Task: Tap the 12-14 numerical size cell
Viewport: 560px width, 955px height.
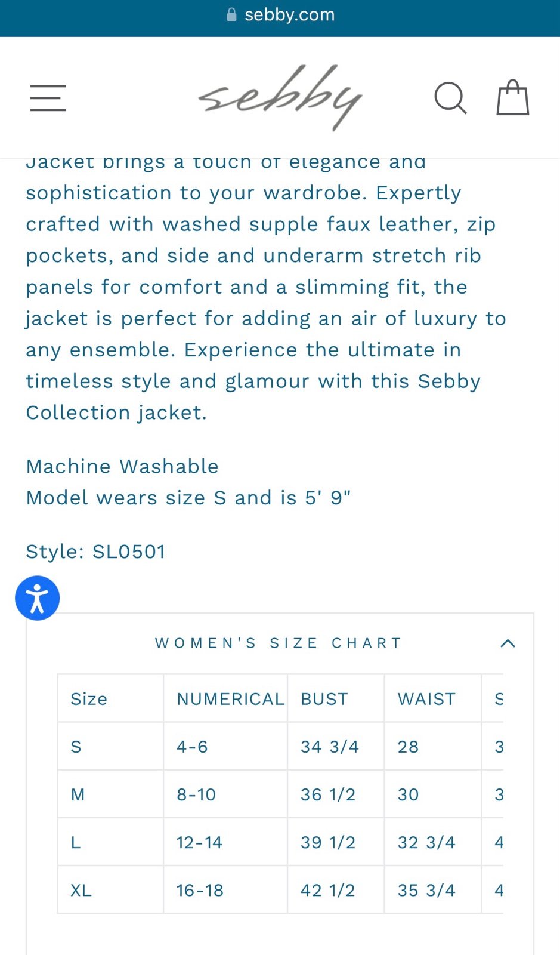Action: point(199,842)
